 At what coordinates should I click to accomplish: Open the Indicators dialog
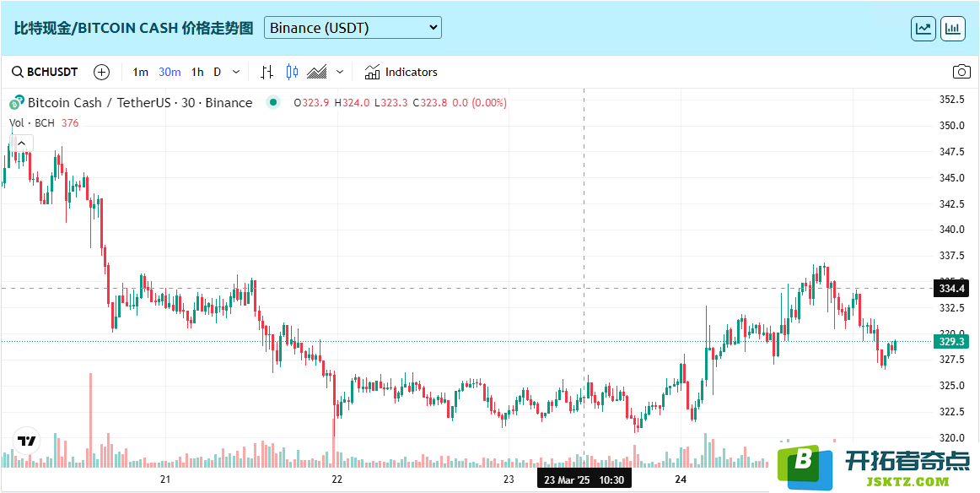pos(401,72)
